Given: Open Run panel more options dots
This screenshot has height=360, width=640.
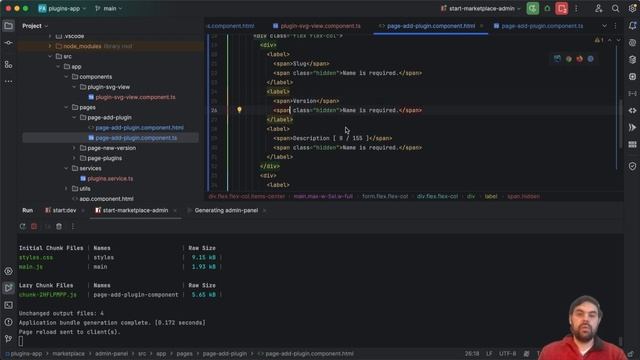Looking at the screenshot, I should [x=73, y=226].
